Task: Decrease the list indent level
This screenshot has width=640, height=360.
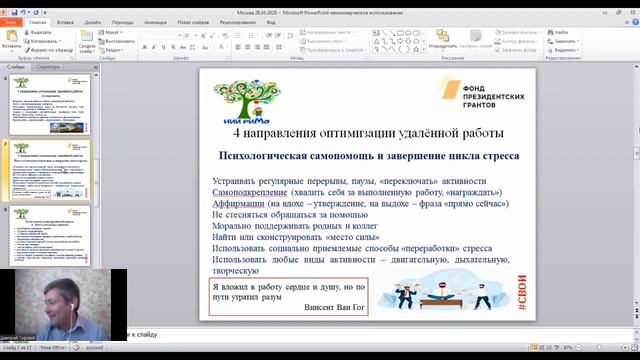Action: pyautogui.click(x=269, y=36)
